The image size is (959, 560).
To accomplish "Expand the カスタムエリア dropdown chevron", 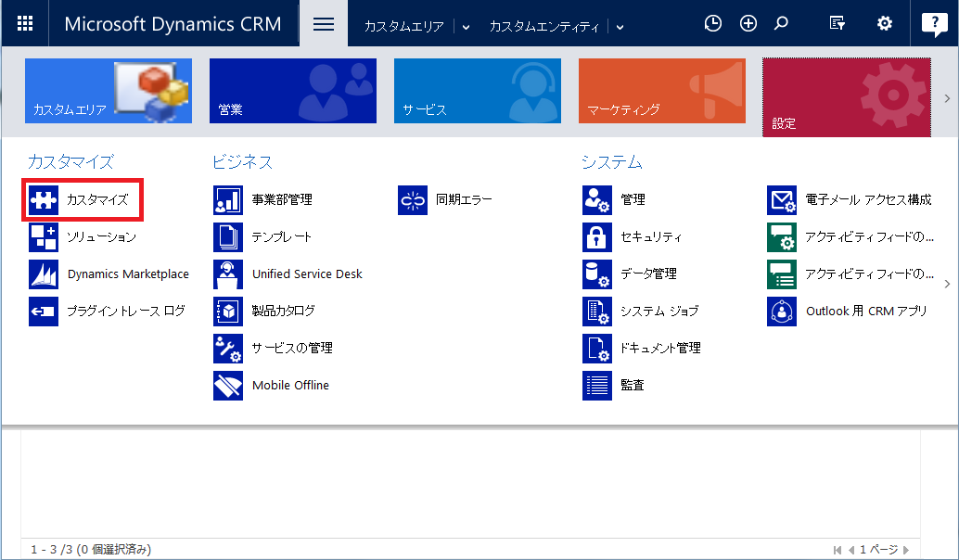I will pyautogui.click(x=466, y=27).
